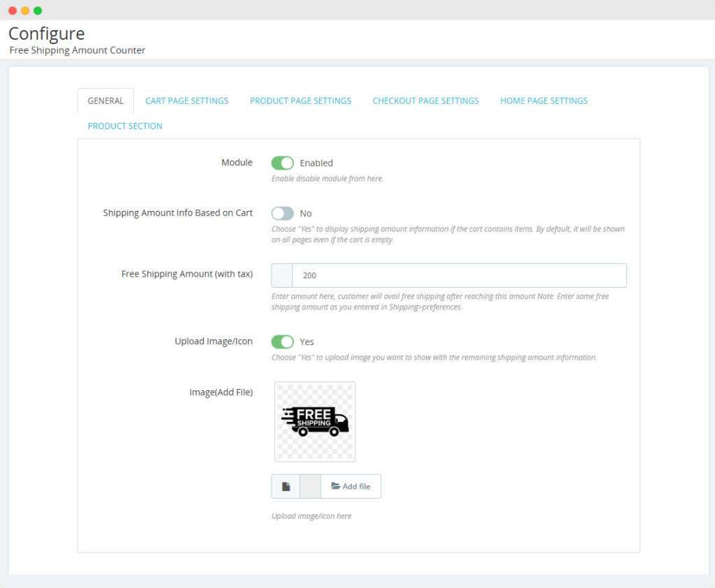Click the green maximize window button
Image resolution: width=715 pixels, height=588 pixels.
coord(38,10)
